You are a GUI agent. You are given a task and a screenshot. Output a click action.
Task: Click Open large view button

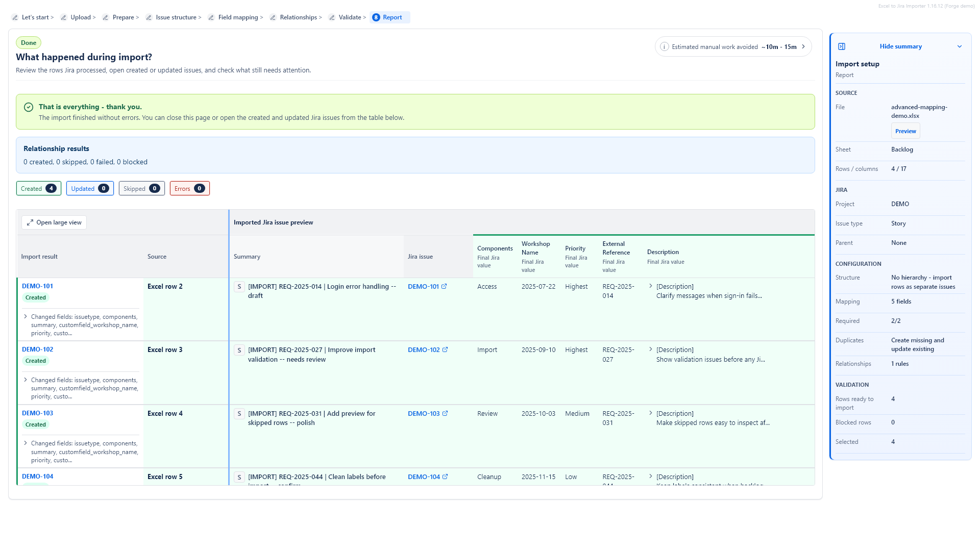tap(54, 222)
